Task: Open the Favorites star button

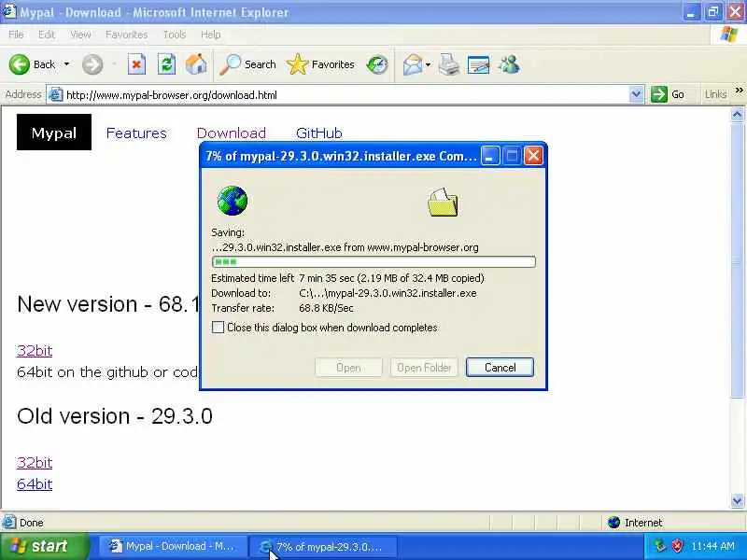Action: (x=320, y=64)
